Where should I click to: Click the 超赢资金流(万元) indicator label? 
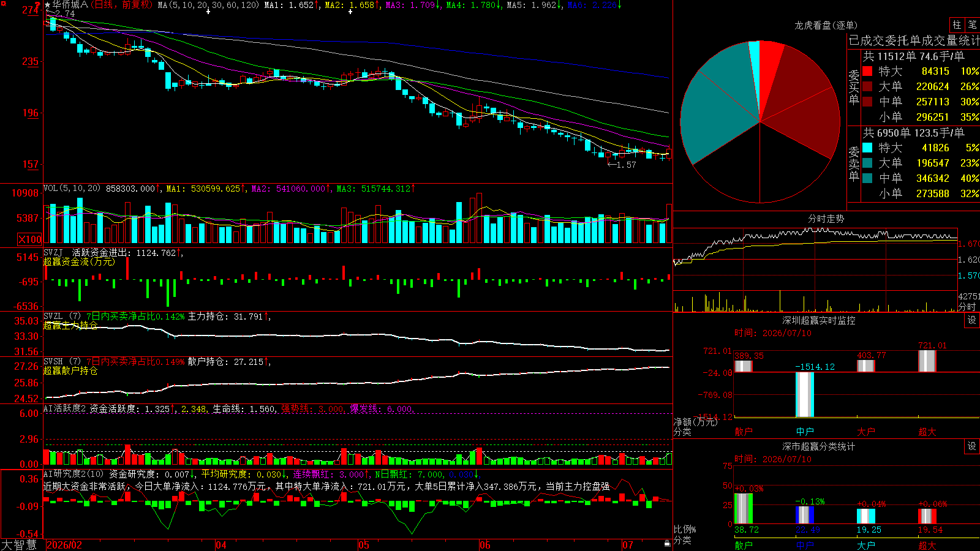[79, 261]
